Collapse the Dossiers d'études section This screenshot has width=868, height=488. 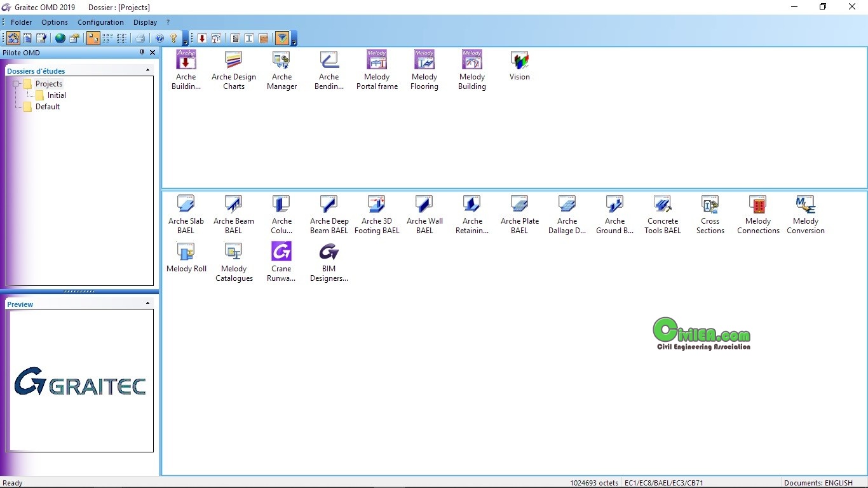tap(148, 71)
